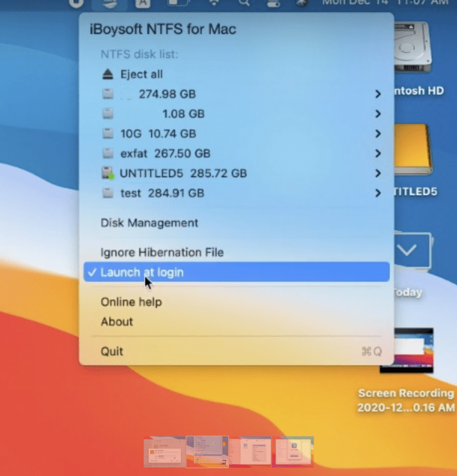Open Control Center icon in the menu bar
This screenshot has height=476, width=457.
pyautogui.click(x=273, y=2)
